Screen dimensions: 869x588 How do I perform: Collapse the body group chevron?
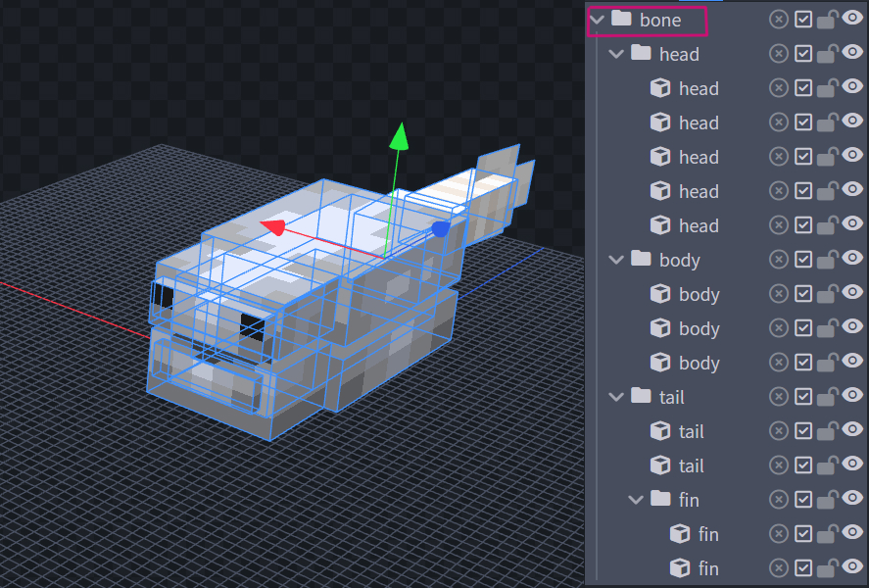[616, 260]
